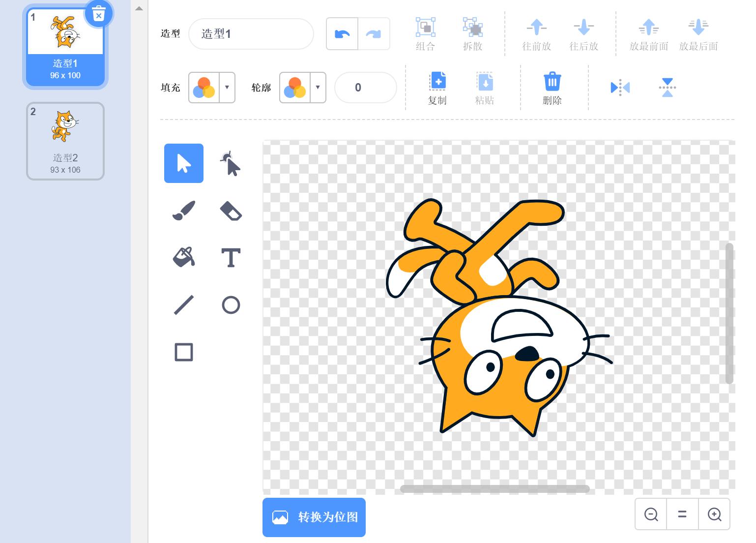Click the outline width field showing 0

[365, 88]
